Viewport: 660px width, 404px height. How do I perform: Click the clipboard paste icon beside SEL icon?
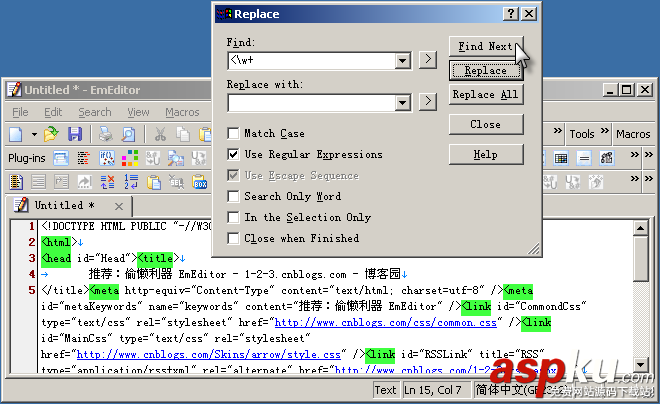[x=154, y=182]
